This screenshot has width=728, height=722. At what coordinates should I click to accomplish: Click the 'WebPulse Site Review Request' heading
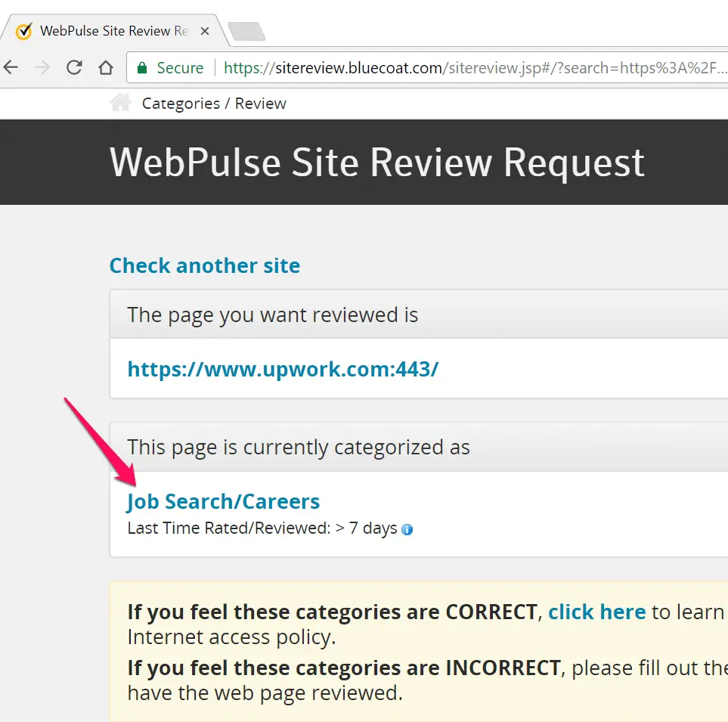tap(377, 163)
